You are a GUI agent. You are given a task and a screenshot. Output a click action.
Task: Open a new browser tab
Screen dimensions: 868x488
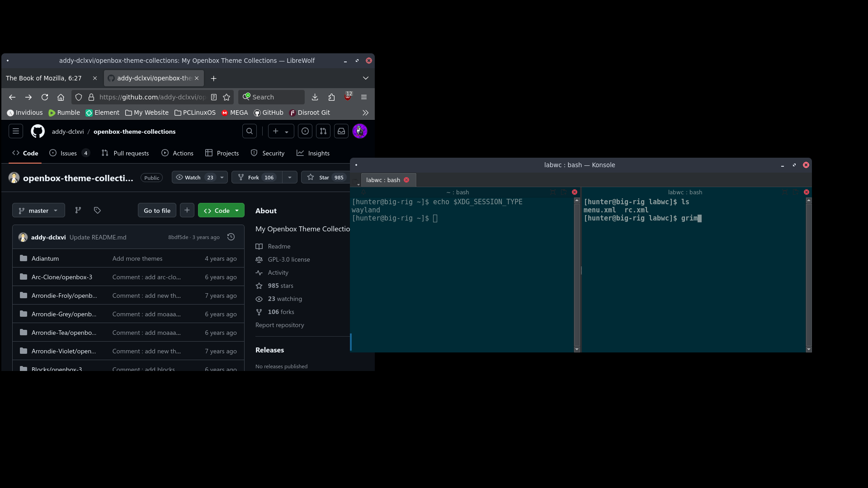(x=214, y=78)
